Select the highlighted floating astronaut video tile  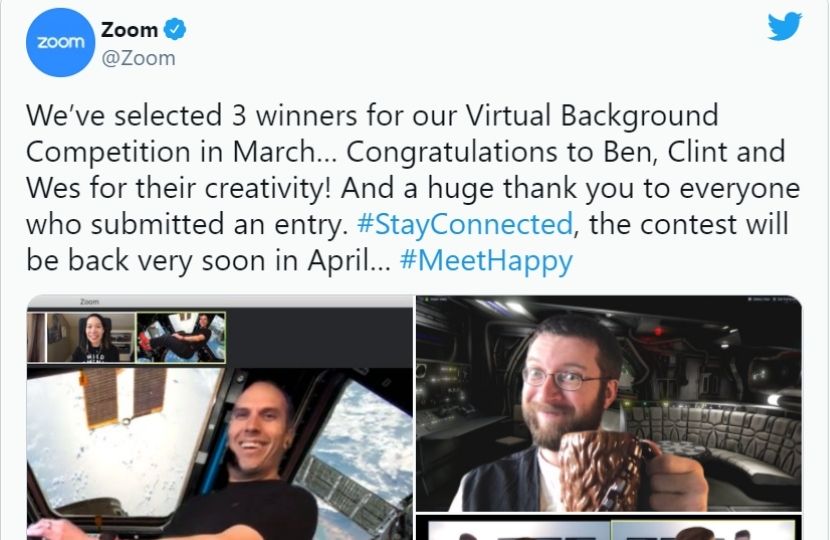pos(181,337)
